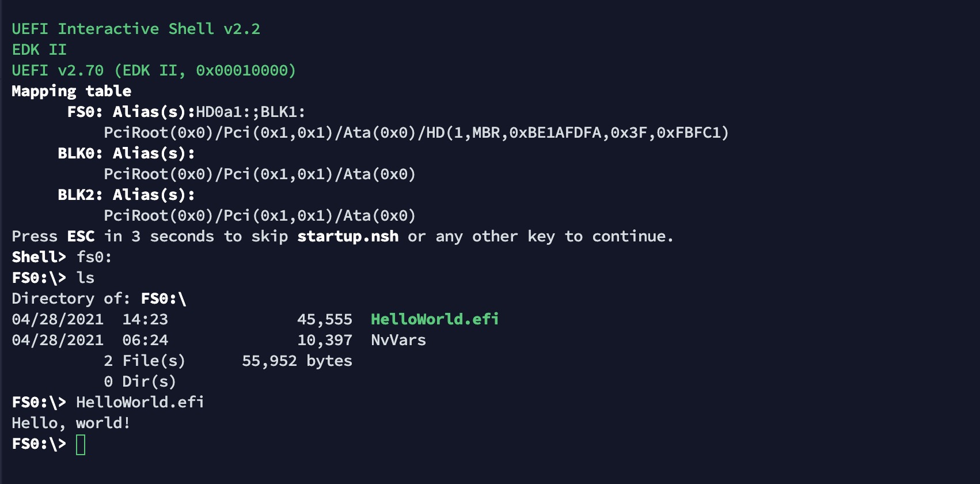Click the FS0: mapping label
This screenshot has width=980, height=484.
[85, 112]
